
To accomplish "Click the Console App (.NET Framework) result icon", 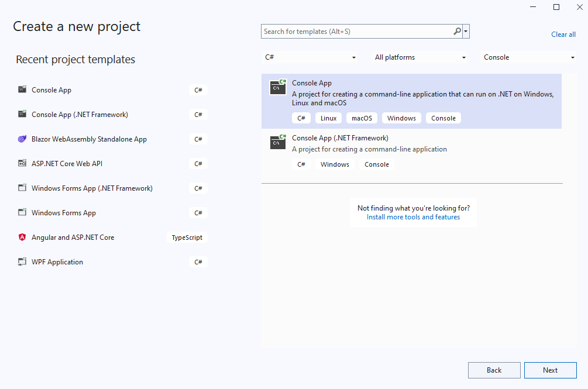I will point(278,142).
